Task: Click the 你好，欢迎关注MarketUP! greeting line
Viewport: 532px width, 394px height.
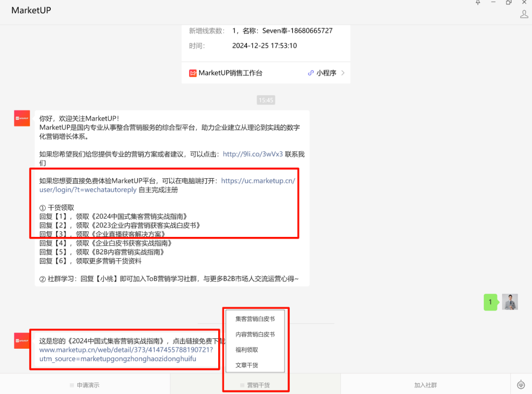Action: click(x=79, y=118)
